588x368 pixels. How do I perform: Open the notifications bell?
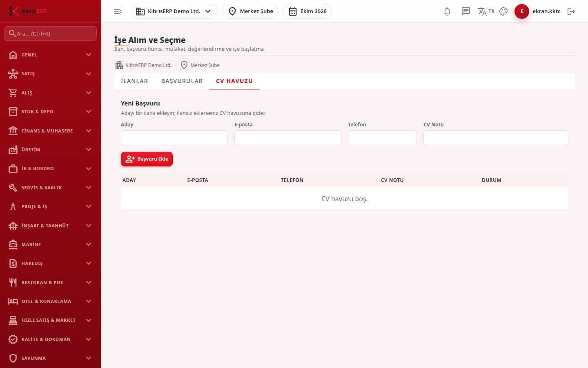point(447,11)
